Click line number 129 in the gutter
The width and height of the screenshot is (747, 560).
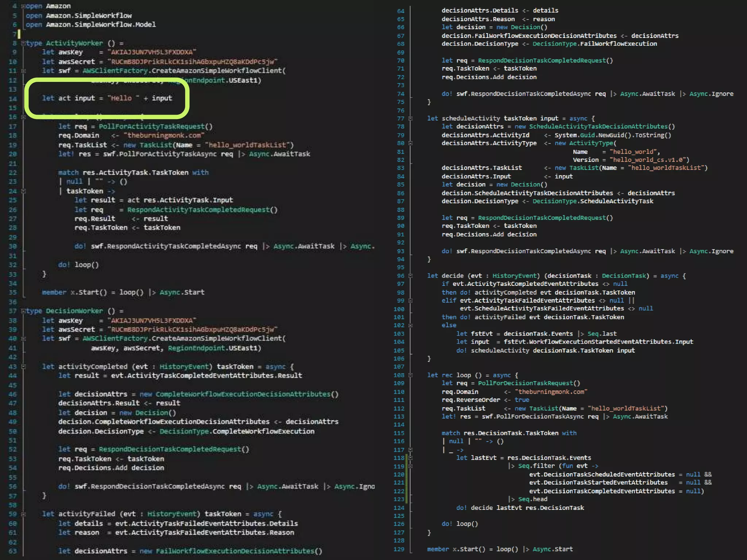(399, 549)
